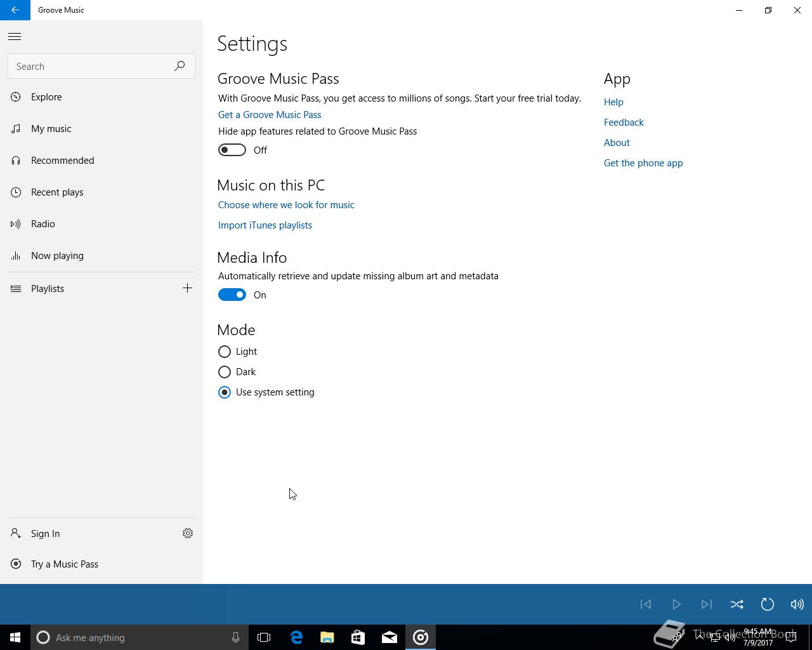Image resolution: width=812 pixels, height=650 pixels.
Task: Open Choose where we look for music
Action: tap(286, 205)
